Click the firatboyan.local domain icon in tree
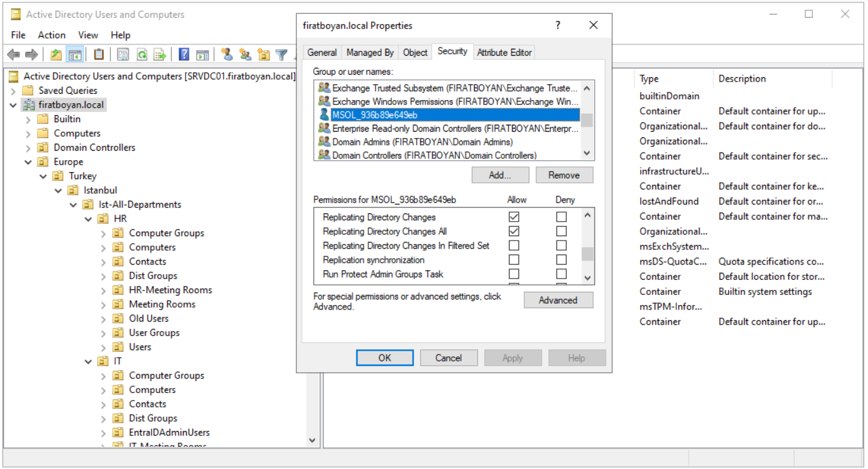Viewport: 868px width, 469px height. pos(28,104)
